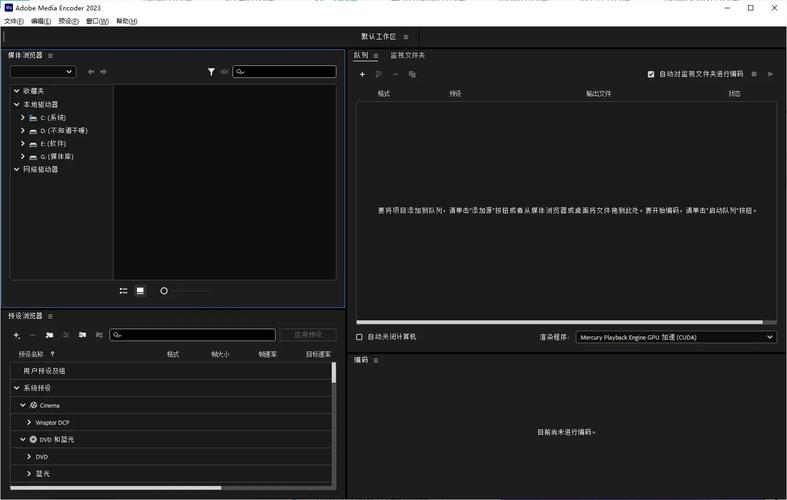Click the preset settings sliders icon
The width and height of the screenshot is (787, 500).
(x=66, y=335)
